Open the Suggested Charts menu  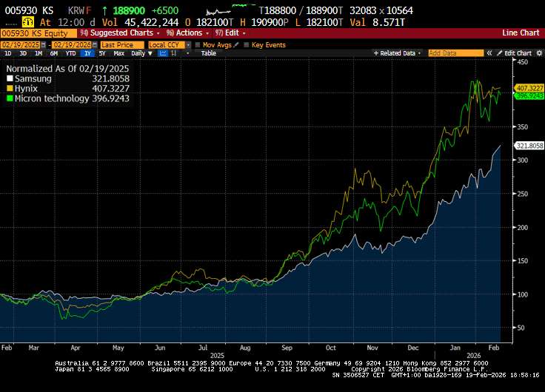[120, 33]
